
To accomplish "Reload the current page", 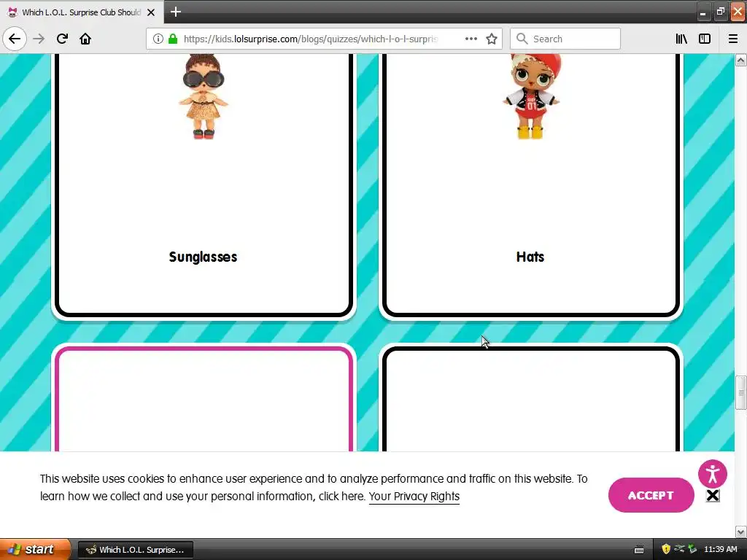I will point(62,39).
